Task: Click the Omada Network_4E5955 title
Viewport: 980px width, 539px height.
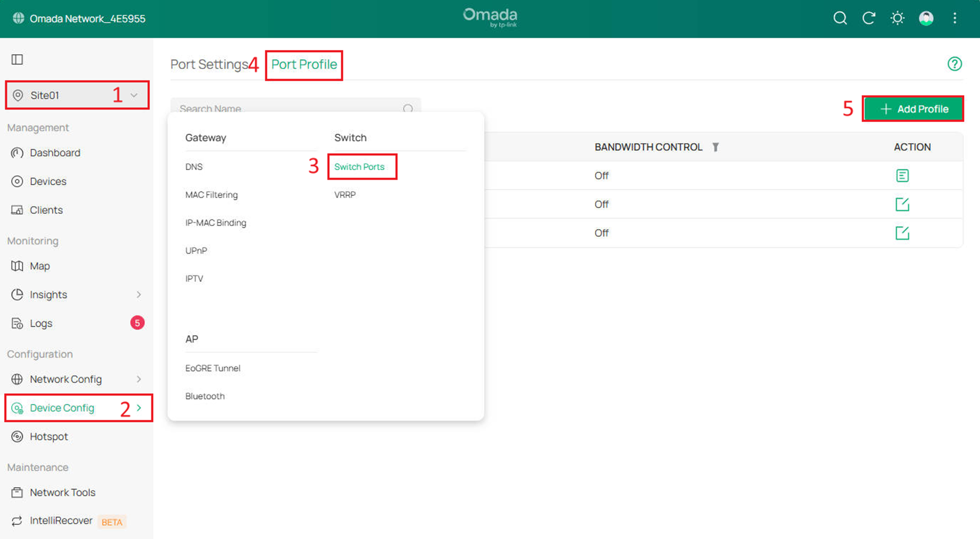Action: (88, 18)
